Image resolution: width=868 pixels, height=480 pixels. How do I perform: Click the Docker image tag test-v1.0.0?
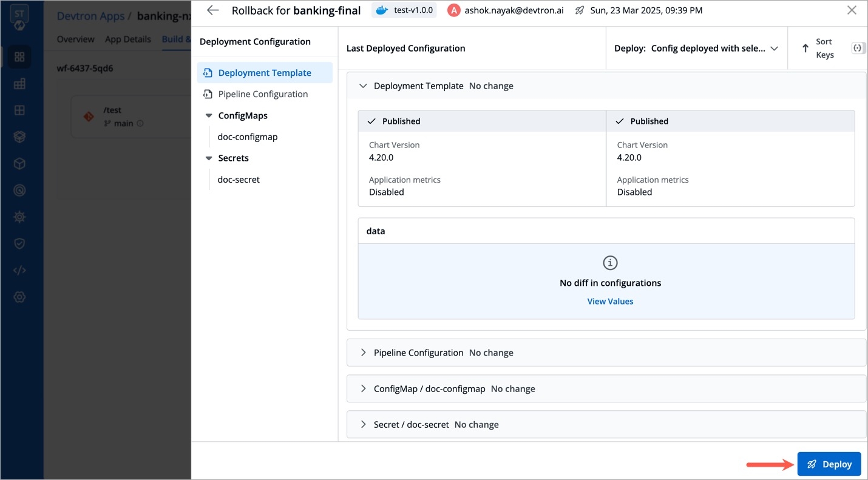click(404, 10)
